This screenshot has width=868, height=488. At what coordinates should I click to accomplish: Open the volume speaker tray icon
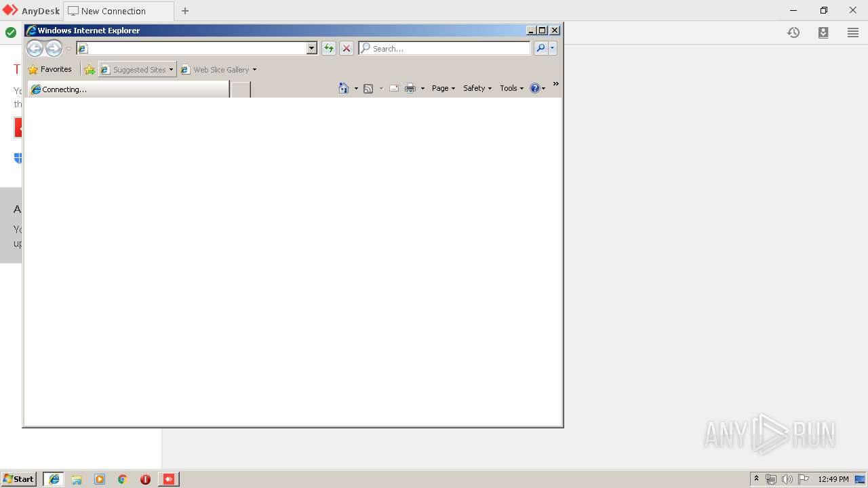pos(787,479)
